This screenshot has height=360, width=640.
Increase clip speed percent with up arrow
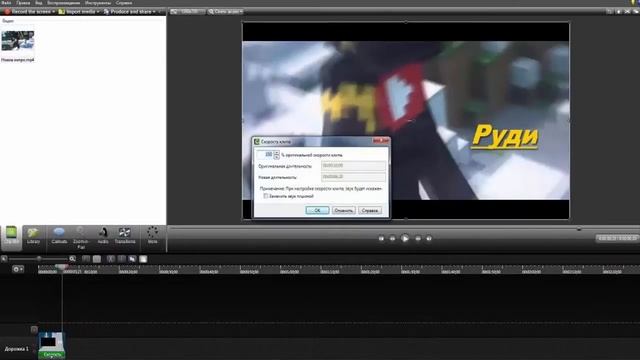276,153
